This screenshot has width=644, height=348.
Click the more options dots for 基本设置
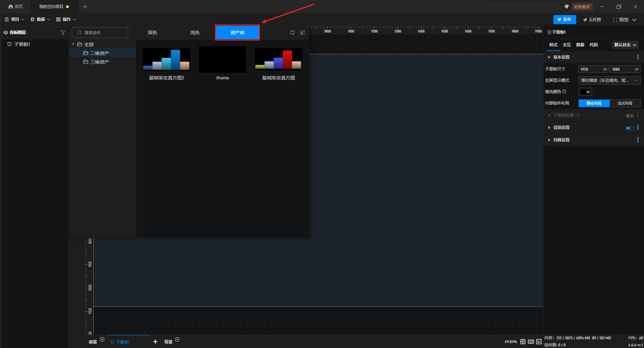pyautogui.click(x=638, y=57)
